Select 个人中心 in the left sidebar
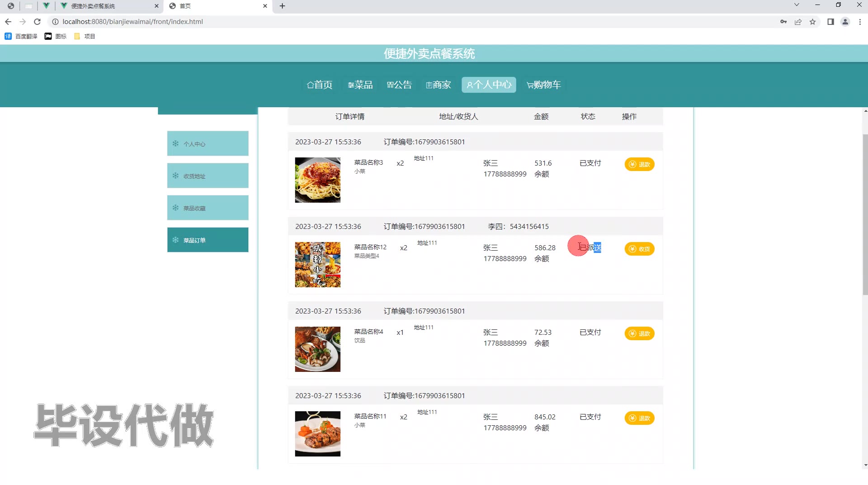The height and width of the screenshot is (485, 868). tap(208, 143)
